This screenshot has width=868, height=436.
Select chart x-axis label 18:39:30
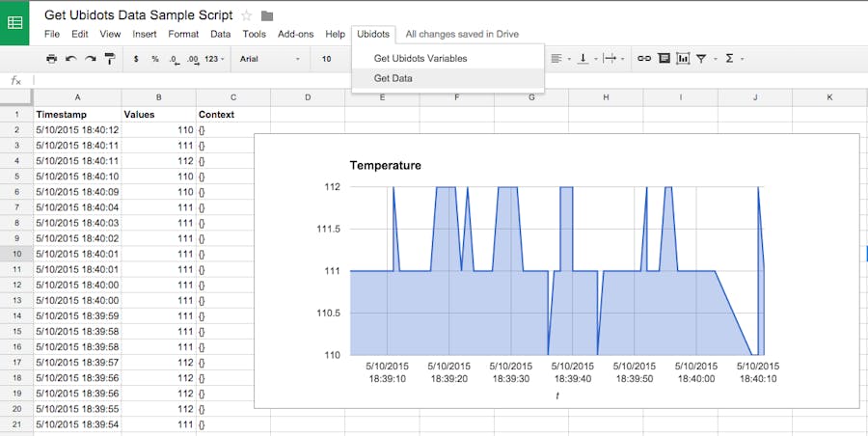(x=510, y=379)
